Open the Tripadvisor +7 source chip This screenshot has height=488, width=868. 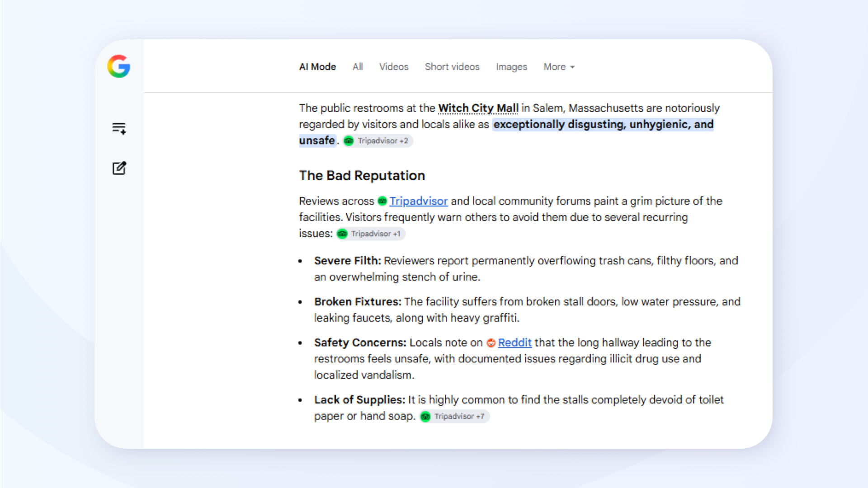click(x=454, y=417)
